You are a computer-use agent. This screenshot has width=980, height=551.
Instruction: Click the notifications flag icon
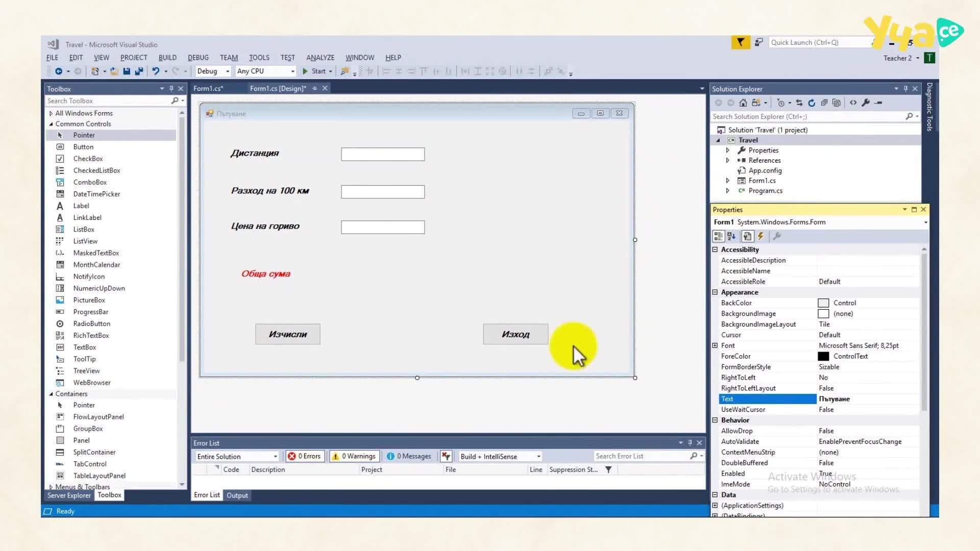click(x=740, y=42)
